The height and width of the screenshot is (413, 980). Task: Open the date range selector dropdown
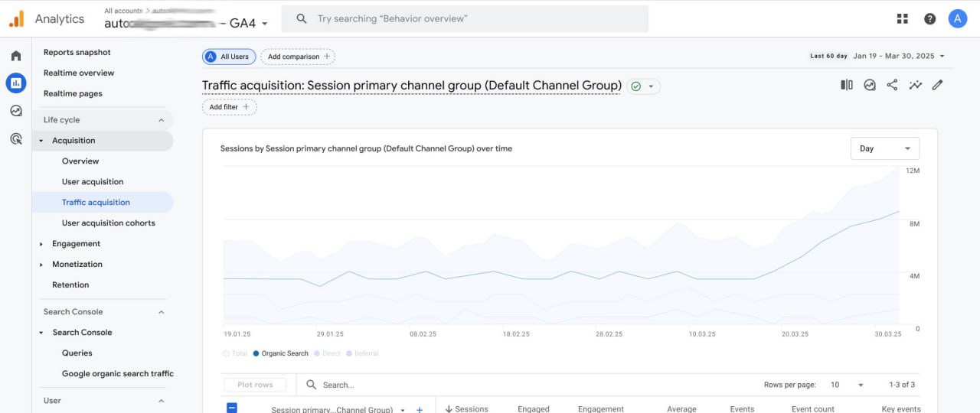pyautogui.click(x=898, y=56)
